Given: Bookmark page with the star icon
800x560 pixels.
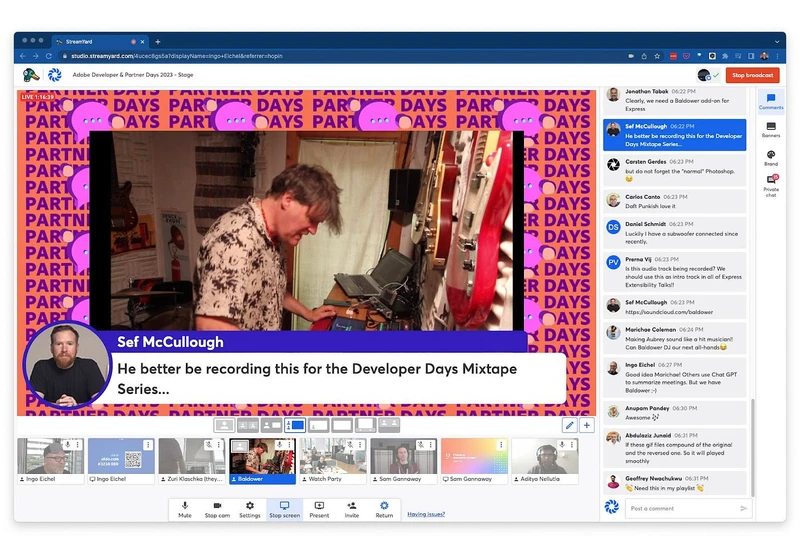Looking at the screenshot, I should pyautogui.click(x=657, y=56).
